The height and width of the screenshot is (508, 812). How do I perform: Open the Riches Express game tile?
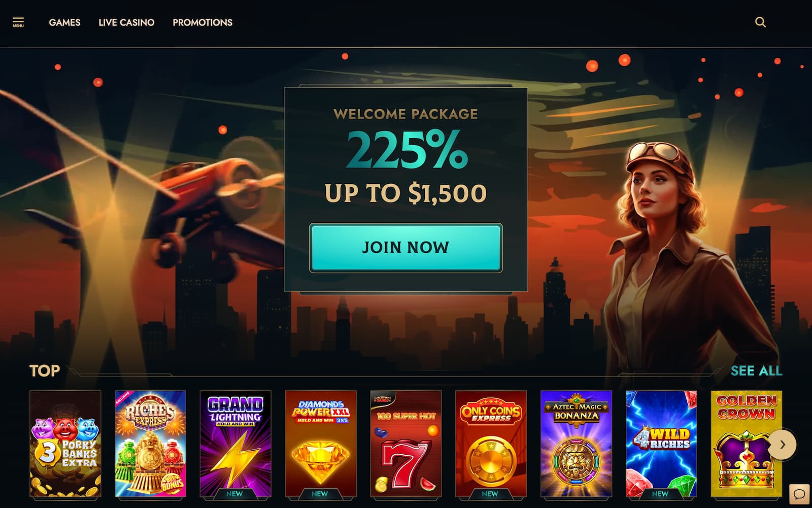pyautogui.click(x=150, y=444)
